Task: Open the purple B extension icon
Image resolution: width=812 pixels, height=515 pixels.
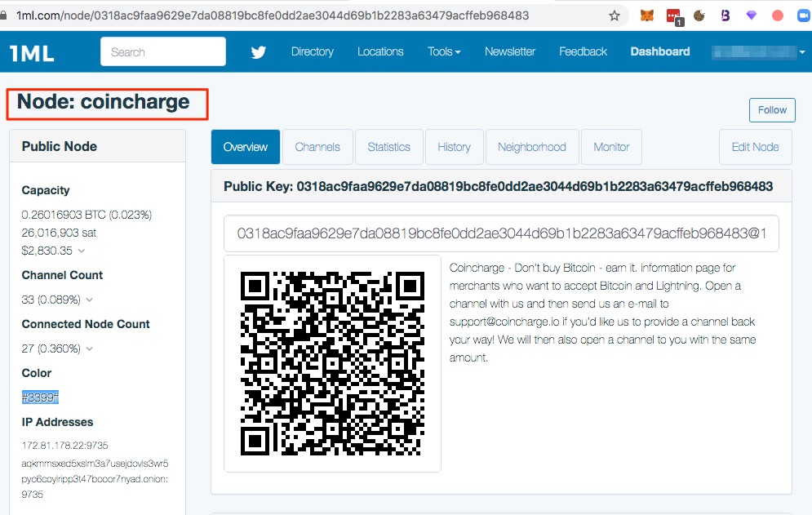Action: tap(725, 16)
